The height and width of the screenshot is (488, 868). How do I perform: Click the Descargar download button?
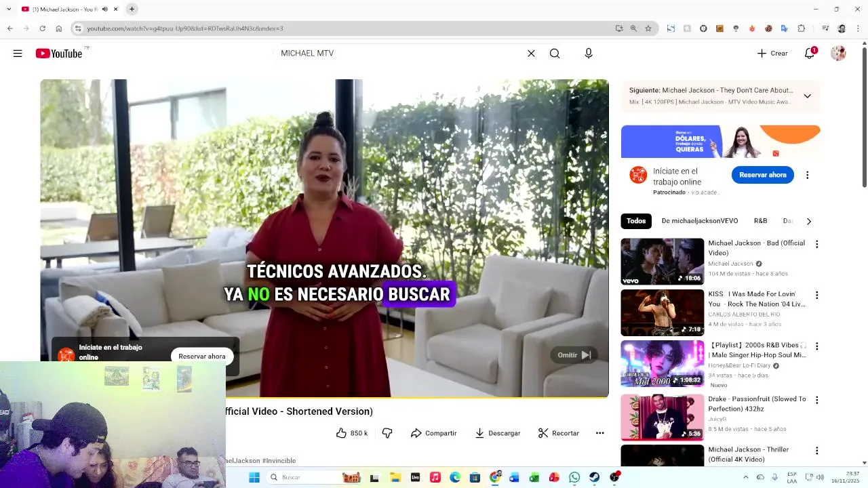pyautogui.click(x=497, y=433)
